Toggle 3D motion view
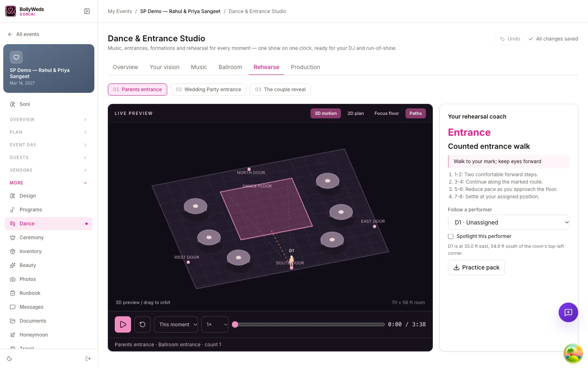 [325, 113]
